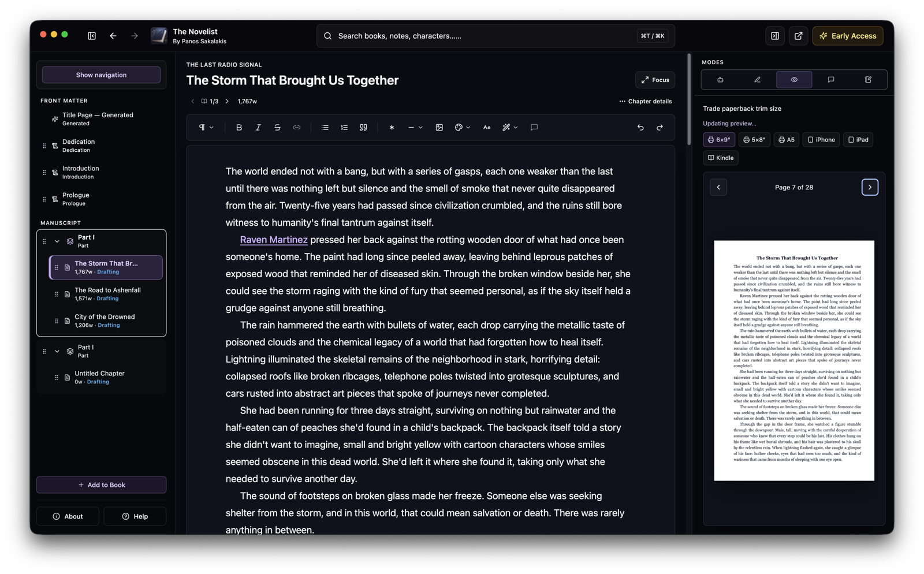Follow the Raven Martinez character link
This screenshot has width=924, height=574.
[274, 240]
